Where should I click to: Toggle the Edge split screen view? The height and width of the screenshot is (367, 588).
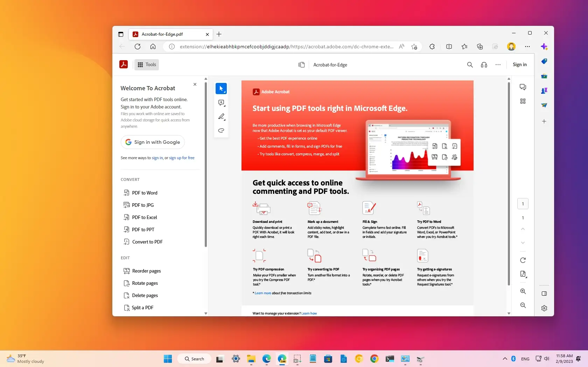click(x=449, y=46)
